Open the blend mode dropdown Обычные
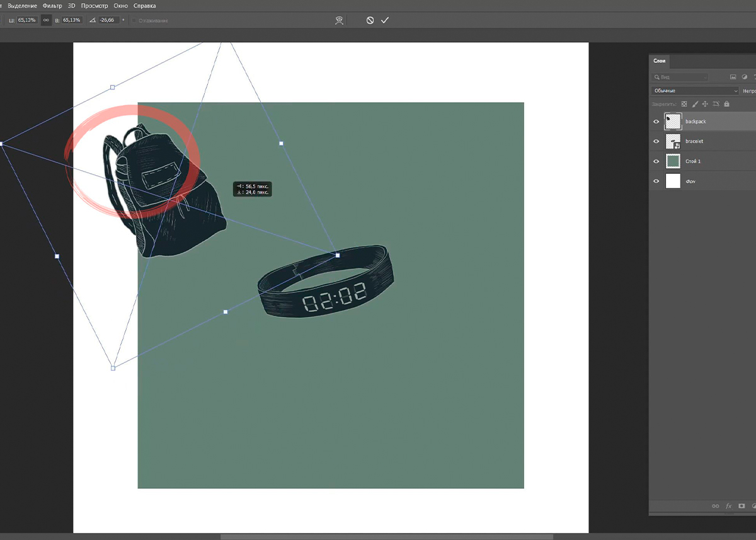Screen dimensions: 756x540 click(x=696, y=91)
